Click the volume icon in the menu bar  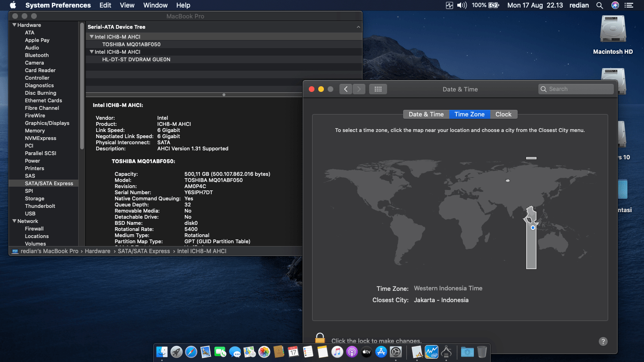tap(462, 5)
